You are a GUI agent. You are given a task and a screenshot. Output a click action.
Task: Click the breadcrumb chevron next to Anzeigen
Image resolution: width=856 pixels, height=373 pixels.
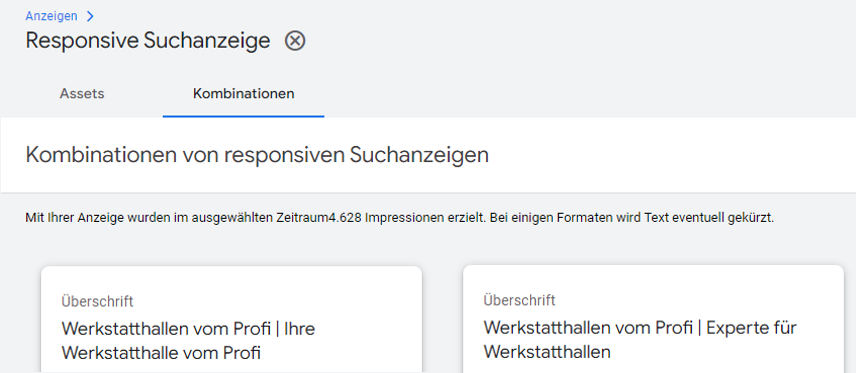coord(90,16)
